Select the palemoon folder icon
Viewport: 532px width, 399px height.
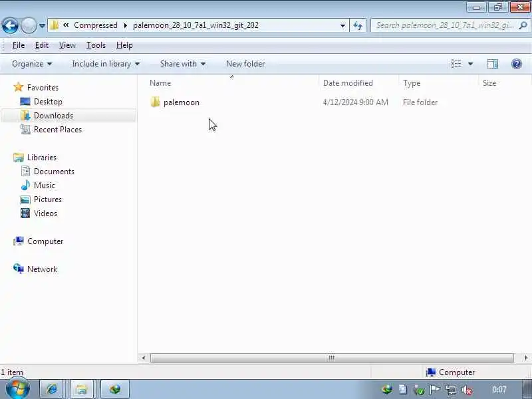[155, 102]
